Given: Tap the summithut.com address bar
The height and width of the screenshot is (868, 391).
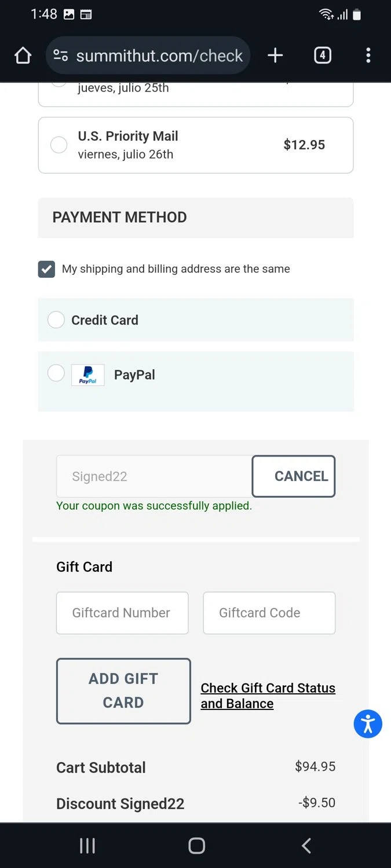Looking at the screenshot, I should click(159, 56).
